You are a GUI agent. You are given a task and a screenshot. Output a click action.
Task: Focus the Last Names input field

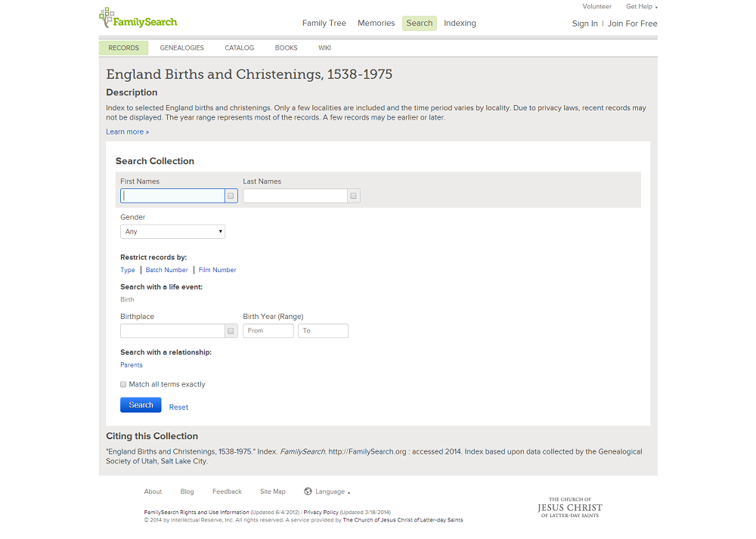[x=295, y=196]
